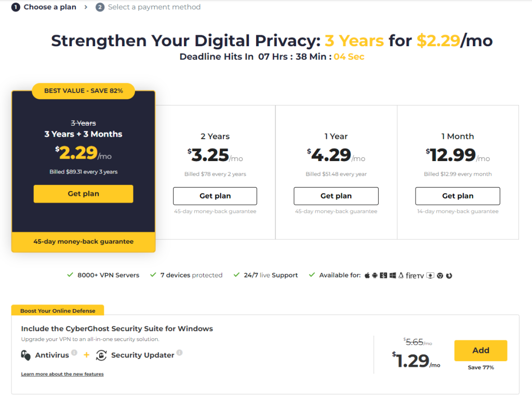This screenshot has height=398, width=532.
Task: Open Learn more about the new features
Action: pyautogui.click(x=62, y=374)
